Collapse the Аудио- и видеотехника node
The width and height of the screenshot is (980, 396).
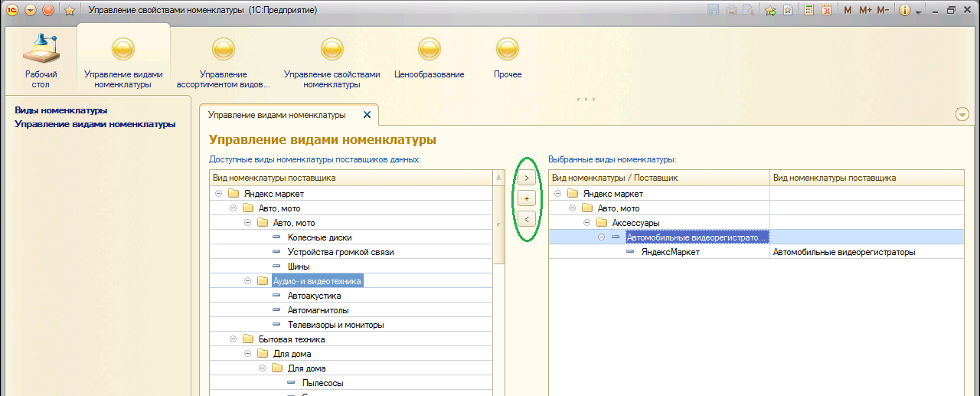248,281
